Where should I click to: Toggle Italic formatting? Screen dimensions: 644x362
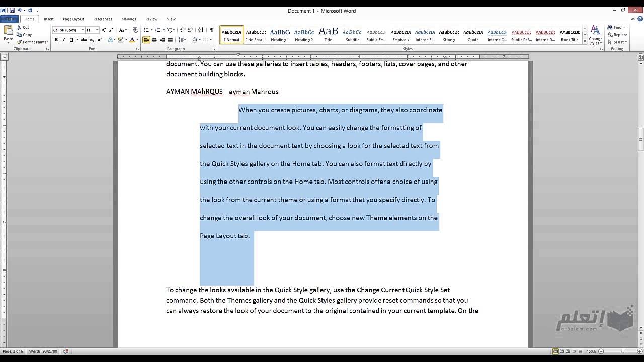(x=63, y=40)
